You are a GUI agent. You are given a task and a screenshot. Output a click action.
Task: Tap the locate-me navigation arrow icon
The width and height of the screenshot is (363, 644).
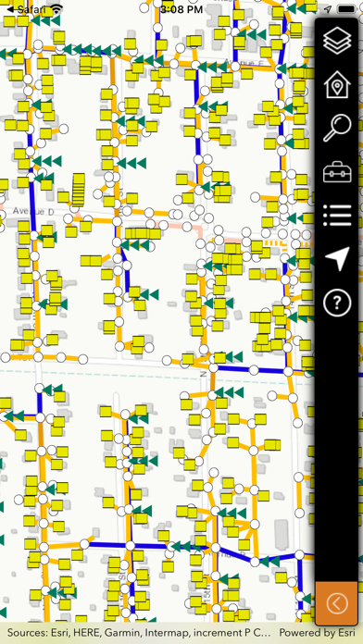point(338,258)
